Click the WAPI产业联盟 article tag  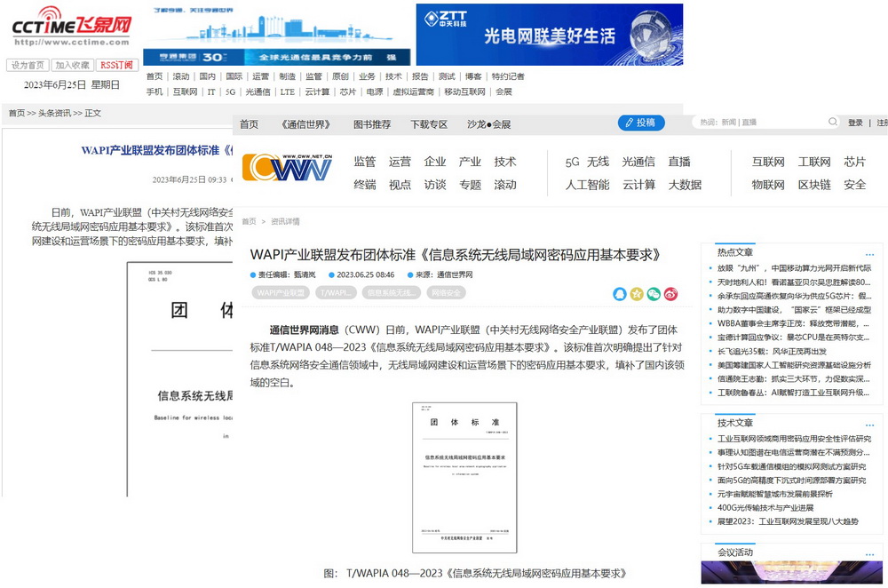pyautogui.click(x=281, y=293)
